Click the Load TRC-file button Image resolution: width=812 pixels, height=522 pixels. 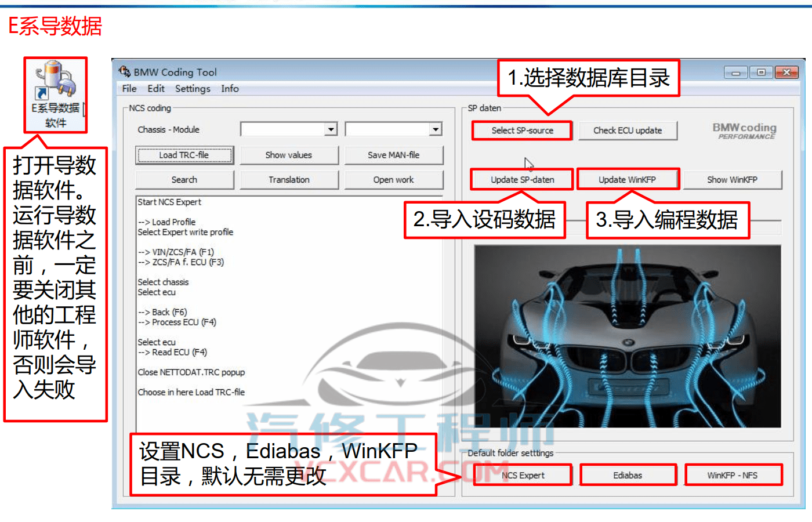click(184, 155)
